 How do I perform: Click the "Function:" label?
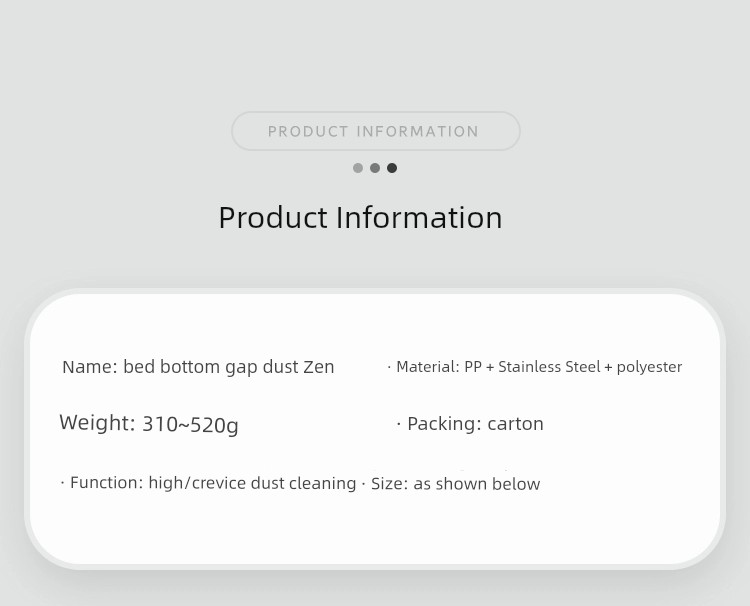point(106,483)
